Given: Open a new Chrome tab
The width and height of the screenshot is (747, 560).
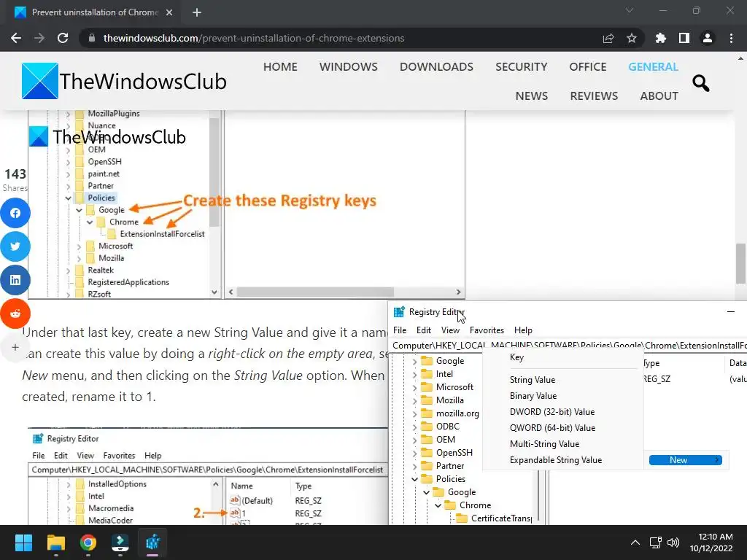Looking at the screenshot, I should pos(197,12).
